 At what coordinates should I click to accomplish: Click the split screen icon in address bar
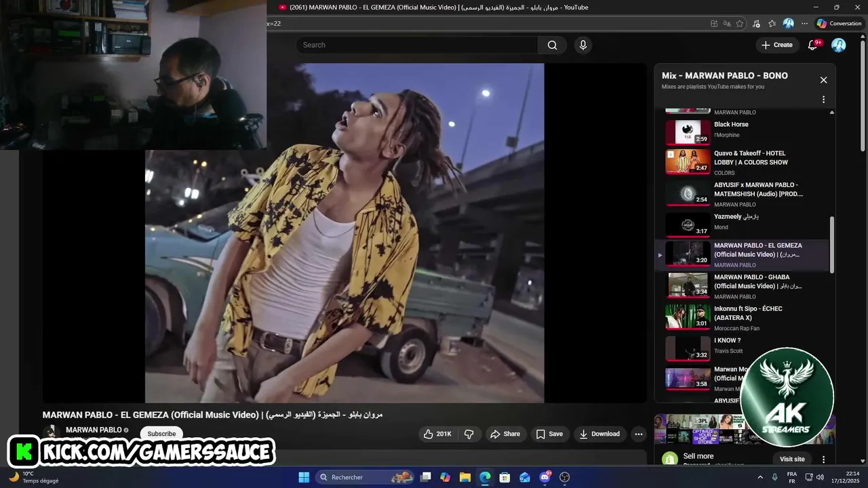click(x=714, y=23)
